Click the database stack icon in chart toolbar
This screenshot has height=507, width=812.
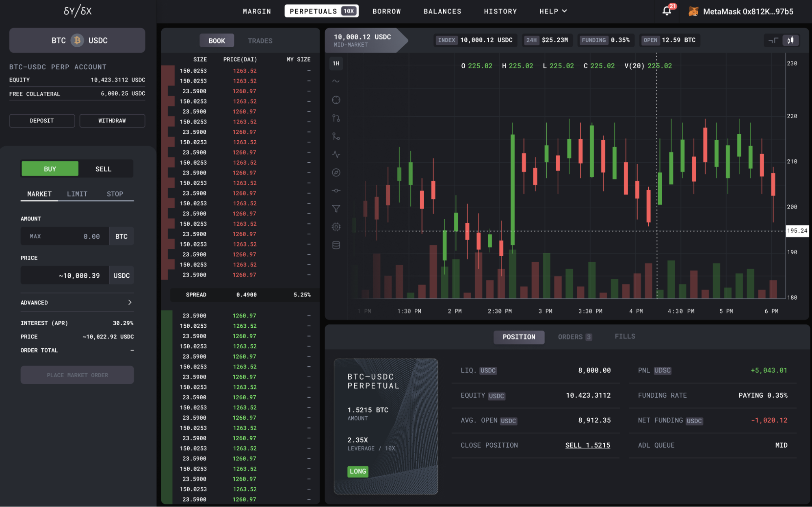tap(336, 245)
